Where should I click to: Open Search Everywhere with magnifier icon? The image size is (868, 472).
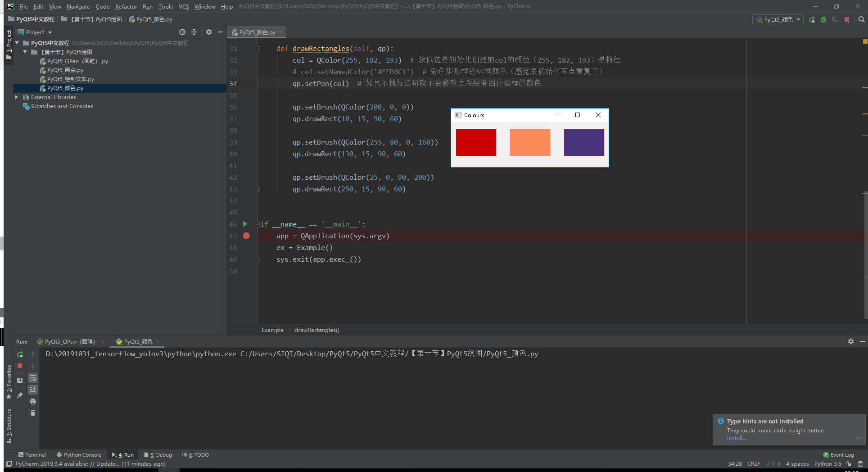[862, 19]
